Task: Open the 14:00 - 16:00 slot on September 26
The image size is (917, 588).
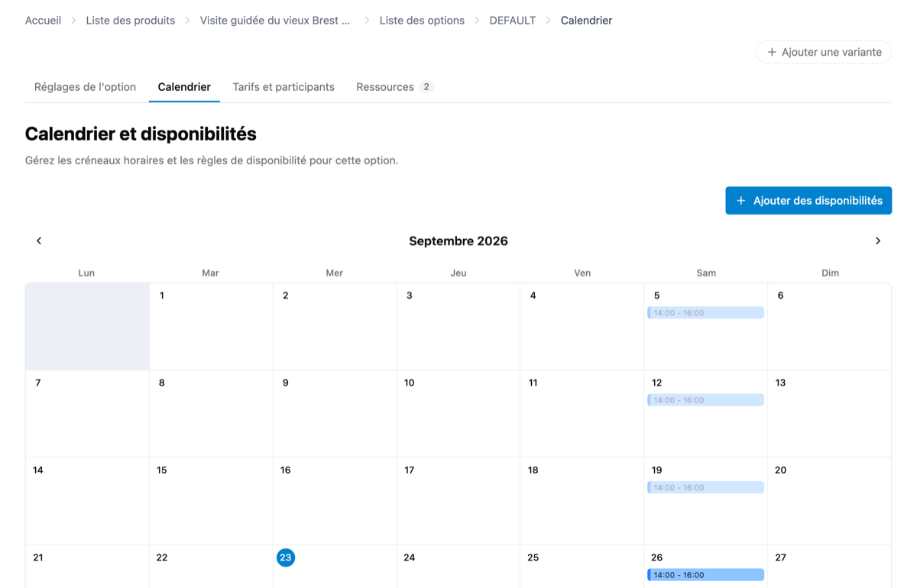Action: click(x=705, y=575)
